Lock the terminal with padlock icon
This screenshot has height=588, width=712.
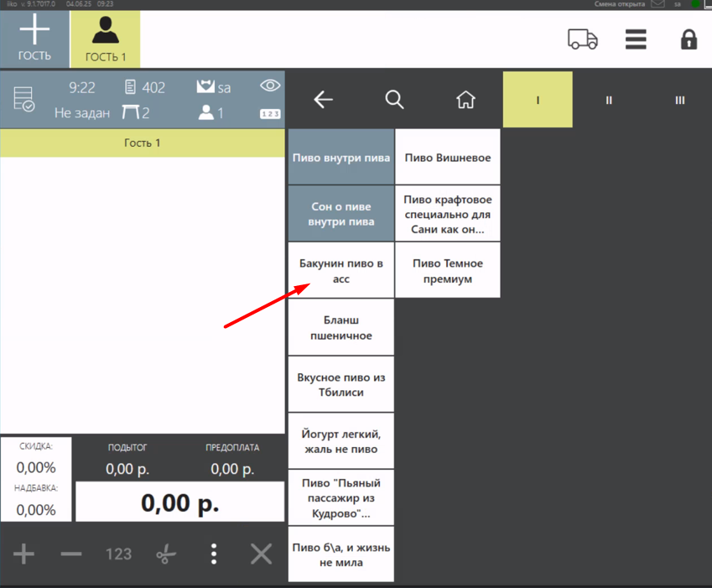pos(689,39)
